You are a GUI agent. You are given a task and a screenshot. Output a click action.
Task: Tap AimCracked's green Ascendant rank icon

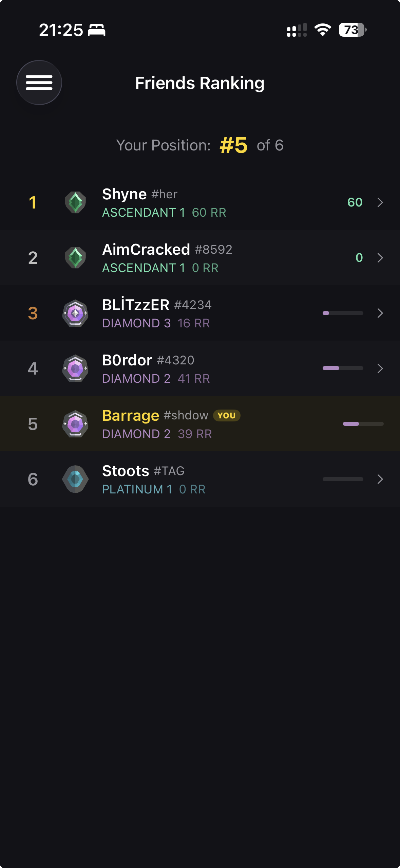(75, 258)
